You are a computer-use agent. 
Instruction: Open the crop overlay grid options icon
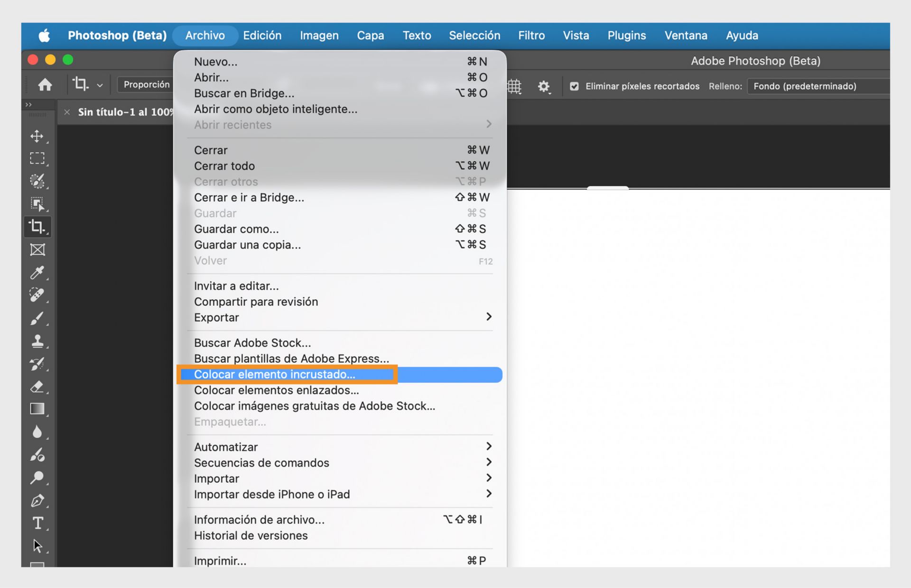click(514, 86)
